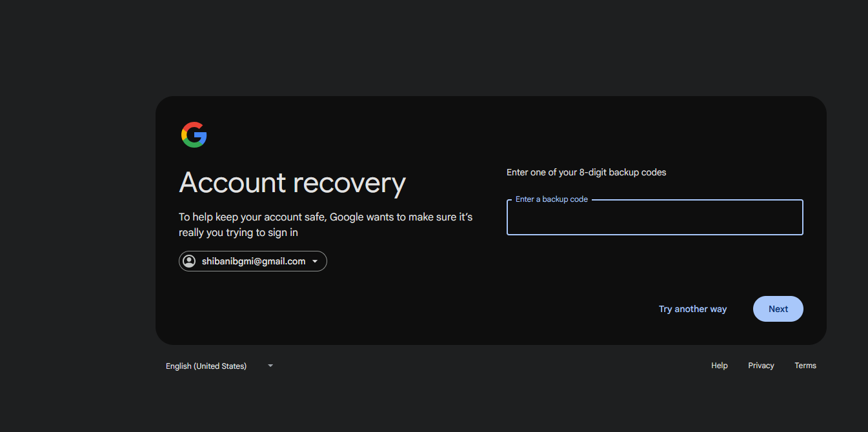The image size is (868, 432).
Task: Click the profile avatar icon beside the email
Action: pos(189,261)
